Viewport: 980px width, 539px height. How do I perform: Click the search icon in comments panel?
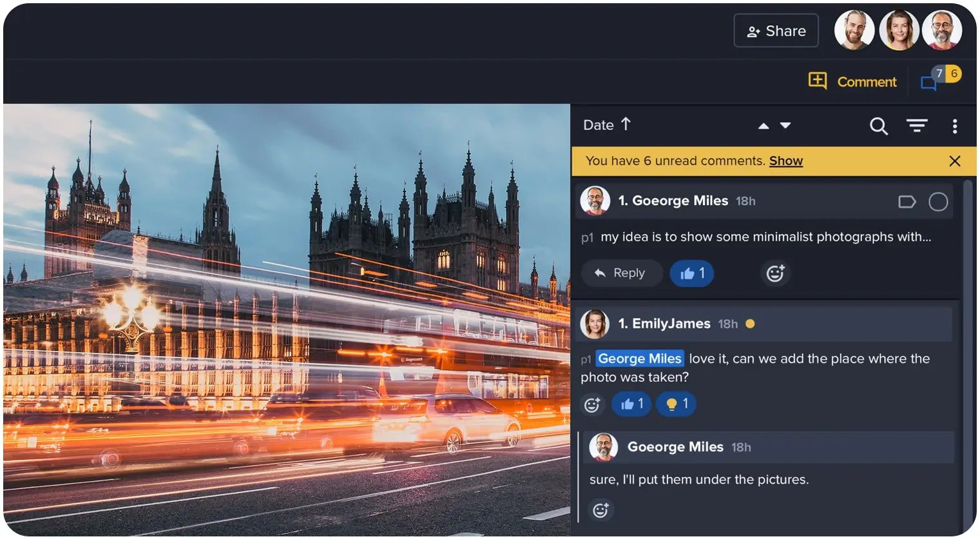coord(878,126)
